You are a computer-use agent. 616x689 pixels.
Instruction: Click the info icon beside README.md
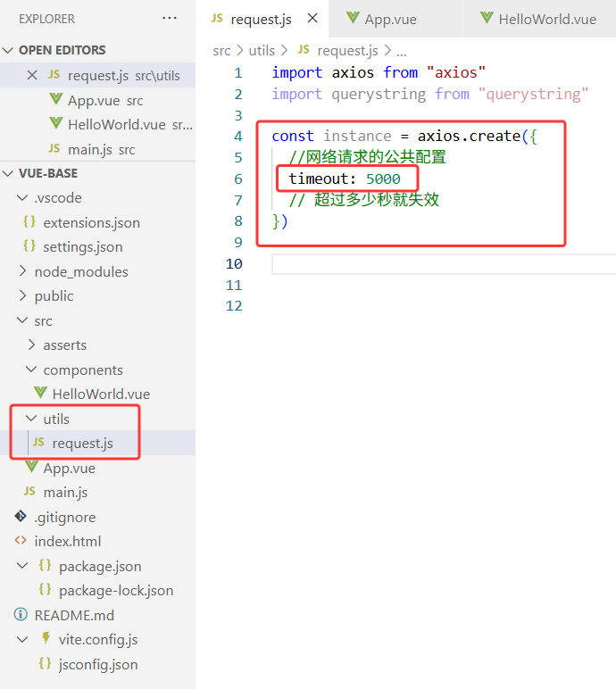pos(21,614)
